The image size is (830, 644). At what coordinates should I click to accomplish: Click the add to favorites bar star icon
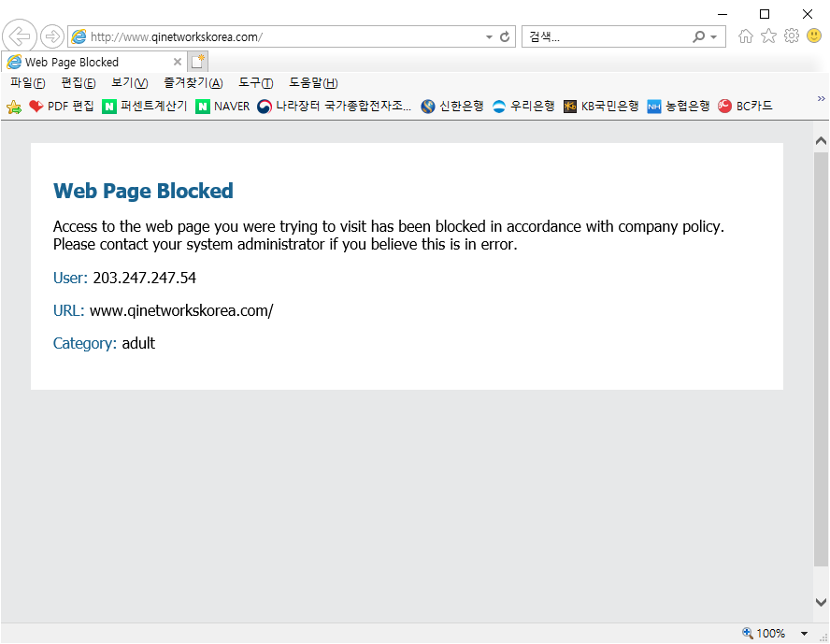point(14,107)
